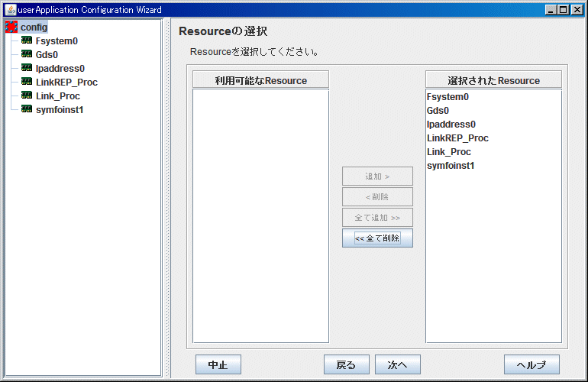588x382 pixels.
Task: Pick symfoinst1 in selected Resource list
Action: pos(493,166)
